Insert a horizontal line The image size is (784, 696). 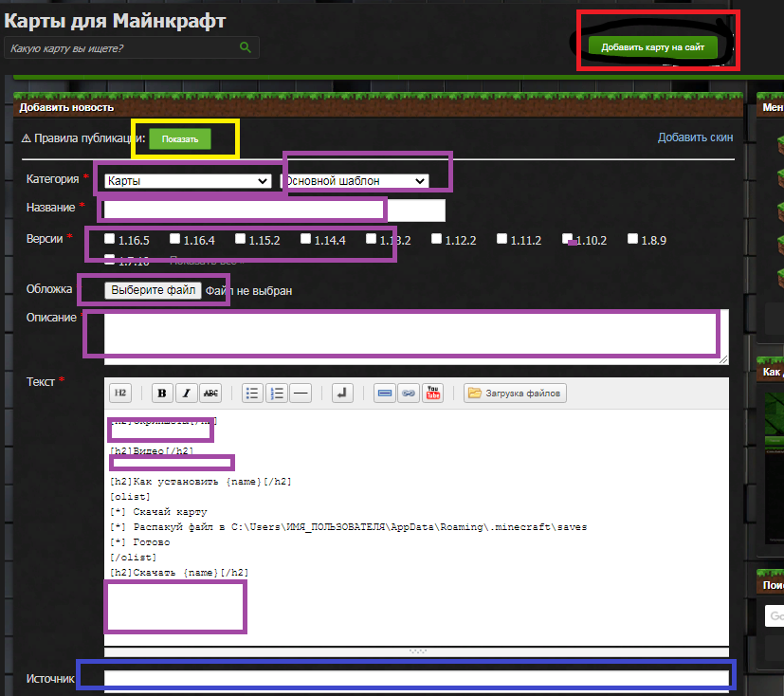301,393
